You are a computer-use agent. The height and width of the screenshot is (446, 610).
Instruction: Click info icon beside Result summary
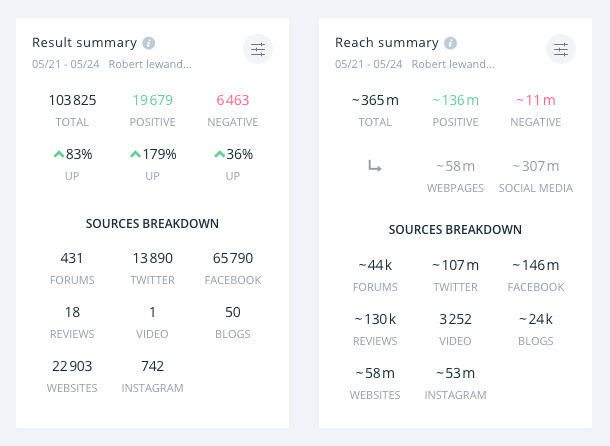point(149,43)
